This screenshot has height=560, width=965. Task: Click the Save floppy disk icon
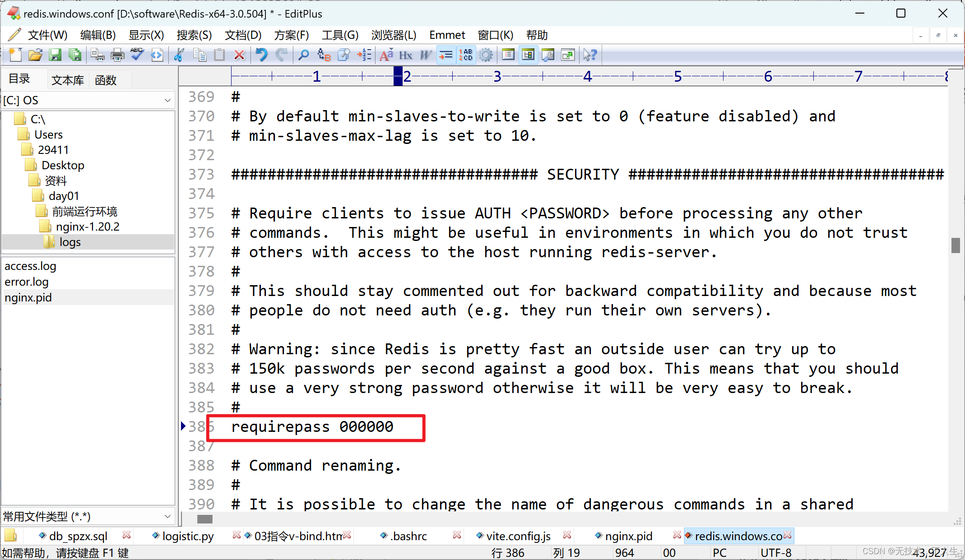(x=55, y=55)
